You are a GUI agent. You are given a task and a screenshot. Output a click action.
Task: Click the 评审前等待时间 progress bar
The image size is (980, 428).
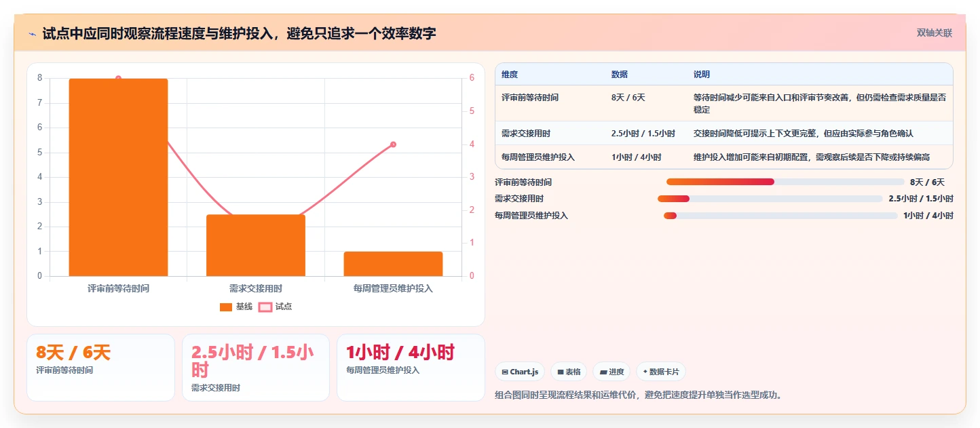[x=785, y=182]
